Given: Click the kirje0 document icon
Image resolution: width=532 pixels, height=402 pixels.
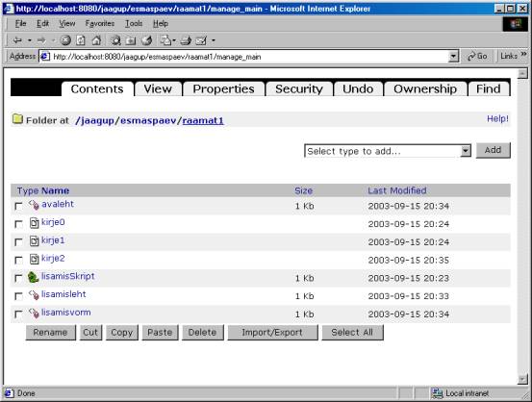Looking at the screenshot, I should (34, 223).
